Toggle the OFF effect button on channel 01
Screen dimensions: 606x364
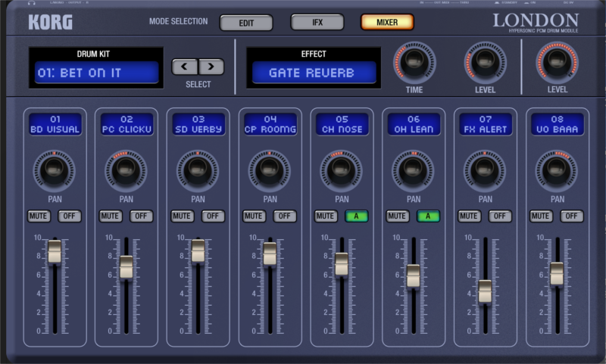click(70, 216)
